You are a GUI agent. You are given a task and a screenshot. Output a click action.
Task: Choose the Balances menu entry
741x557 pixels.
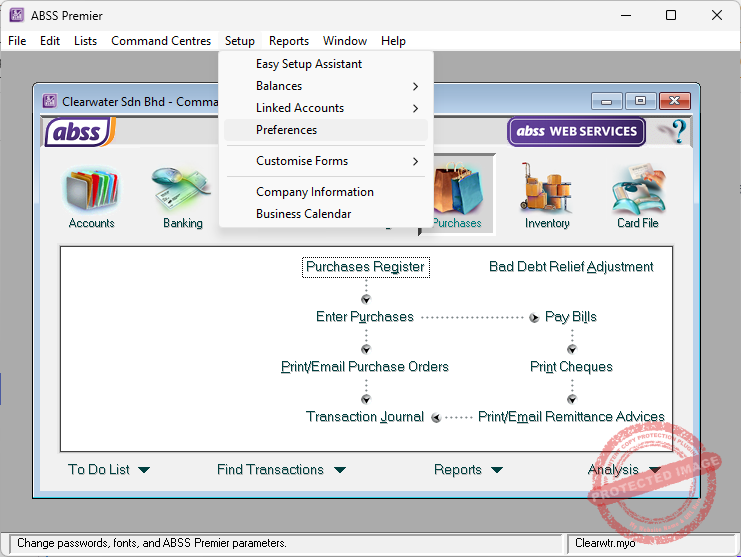[326, 86]
